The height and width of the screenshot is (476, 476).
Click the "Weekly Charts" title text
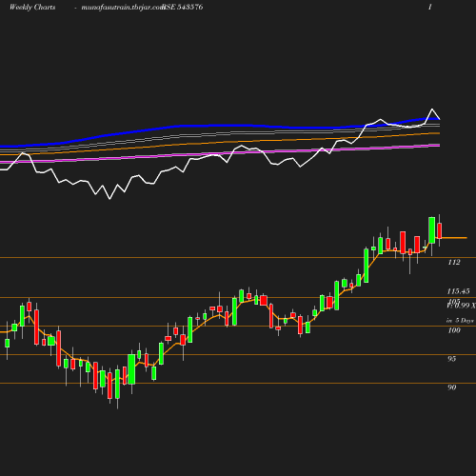[x=32, y=7]
